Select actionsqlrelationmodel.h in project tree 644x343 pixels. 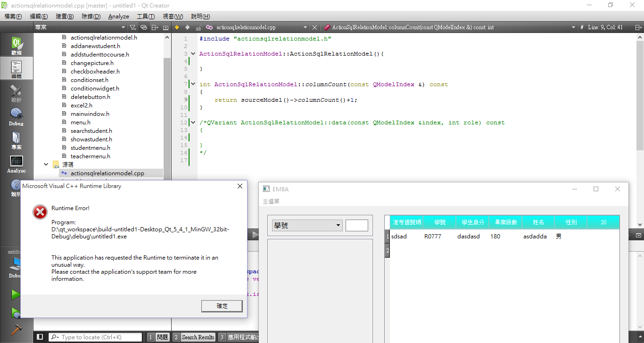point(104,38)
